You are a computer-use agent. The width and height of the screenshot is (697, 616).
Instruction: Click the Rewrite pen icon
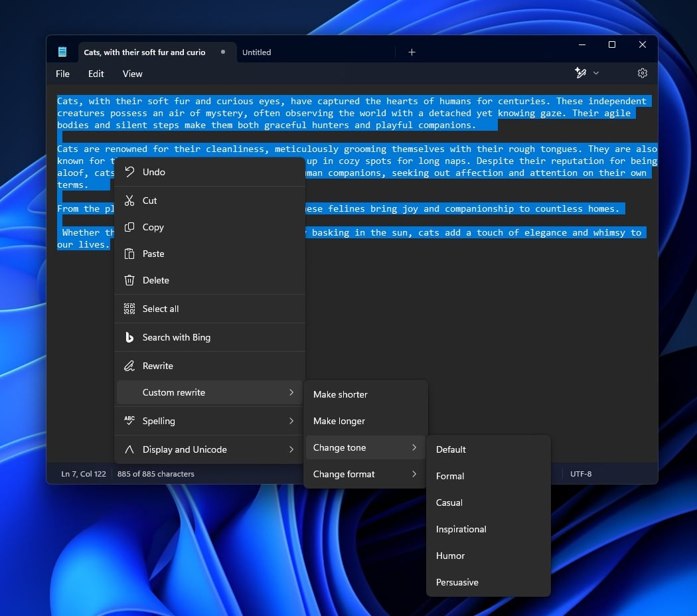tap(129, 366)
